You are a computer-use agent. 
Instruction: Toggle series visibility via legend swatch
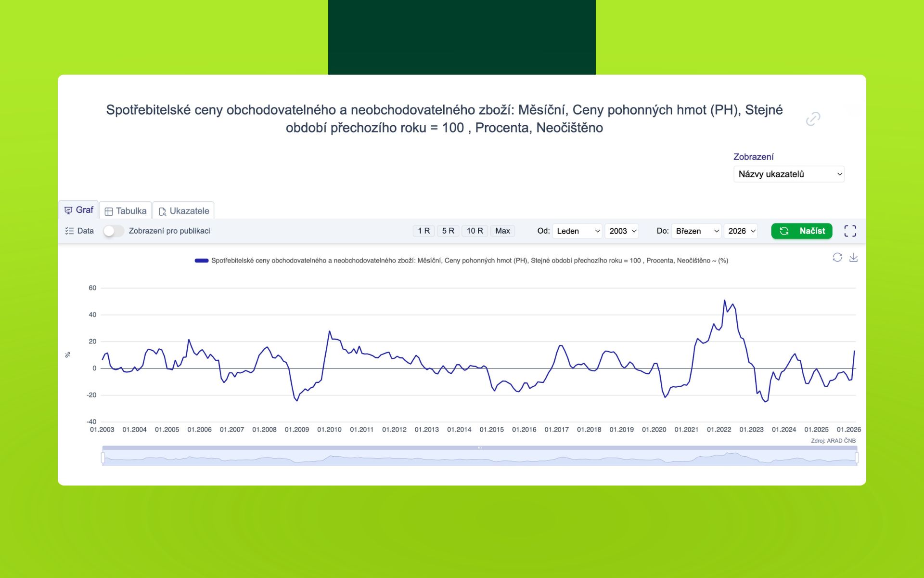pyautogui.click(x=201, y=261)
